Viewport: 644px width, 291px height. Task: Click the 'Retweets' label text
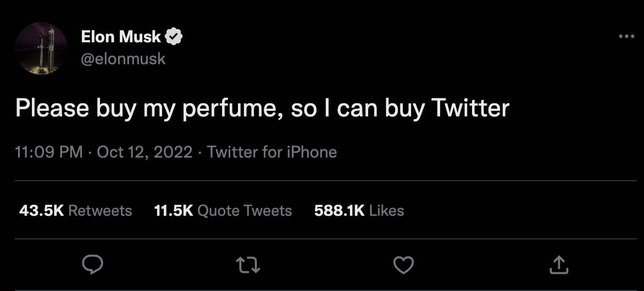(101, 211)
